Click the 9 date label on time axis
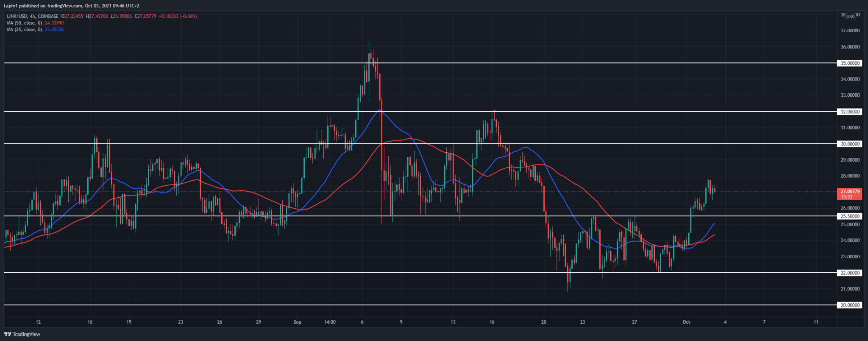 pyautogui.click(x=401, y=322)
